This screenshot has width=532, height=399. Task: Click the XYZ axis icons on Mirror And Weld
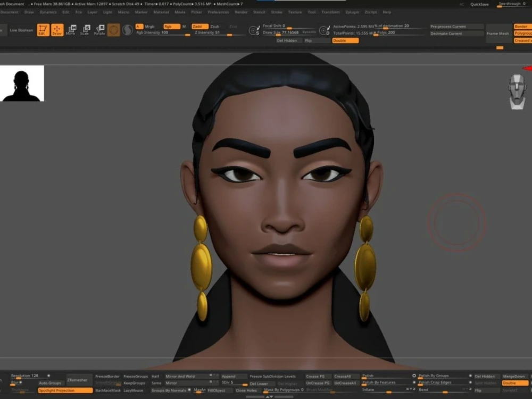coord(213,375)
